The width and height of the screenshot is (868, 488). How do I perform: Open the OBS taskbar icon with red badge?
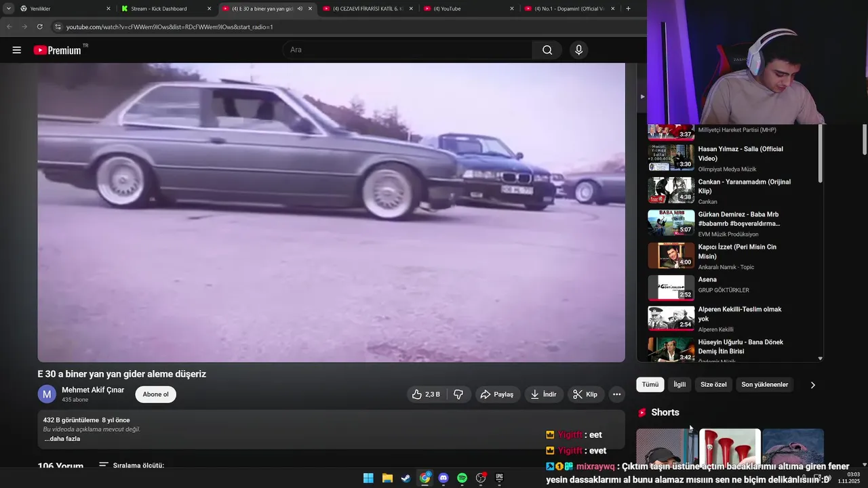coord(481,478)
